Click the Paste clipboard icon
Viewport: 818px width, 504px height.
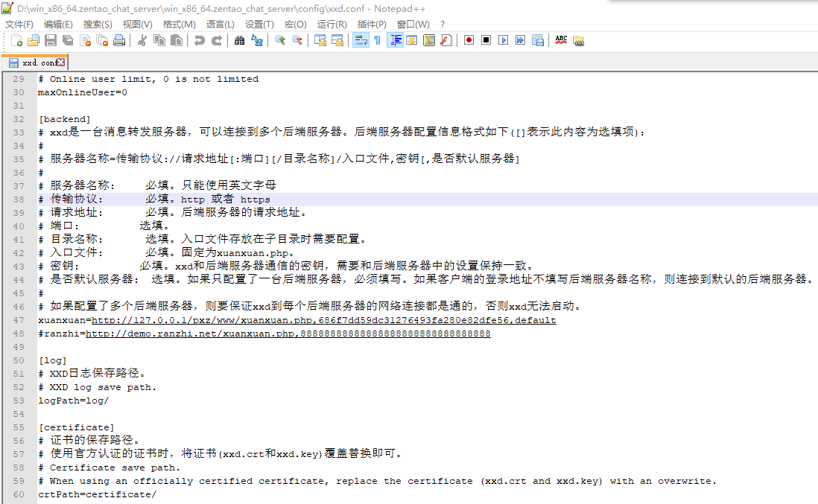(x=177, y=41)
